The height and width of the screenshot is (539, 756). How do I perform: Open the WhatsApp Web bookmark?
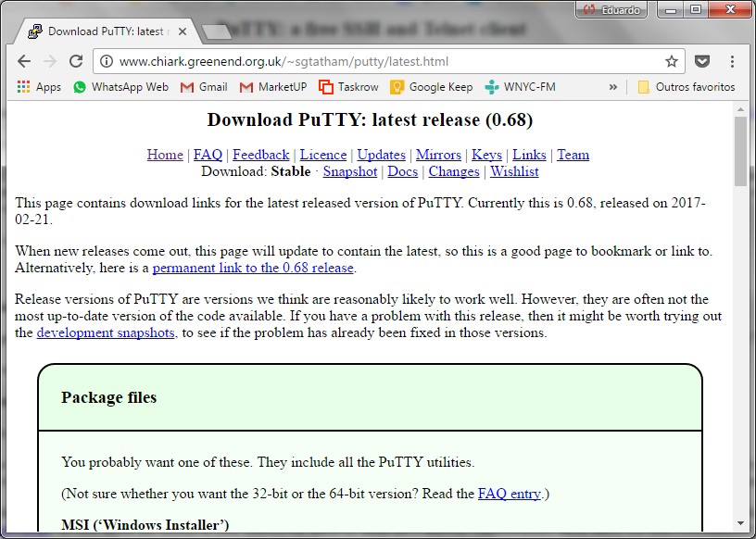tap(120, 87)
